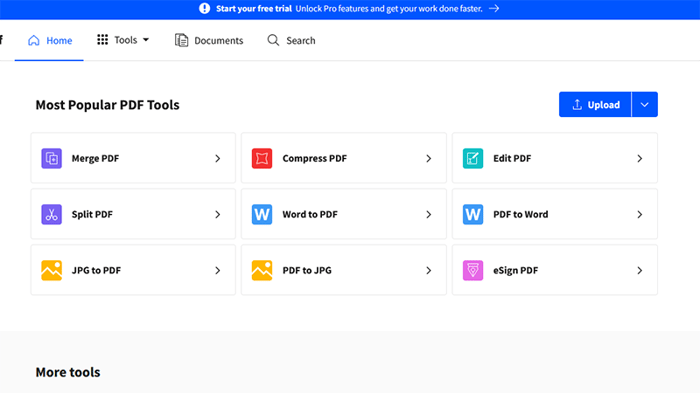Click the arrow on the trial banner
The image size is (700, 393).
(494, 8)
